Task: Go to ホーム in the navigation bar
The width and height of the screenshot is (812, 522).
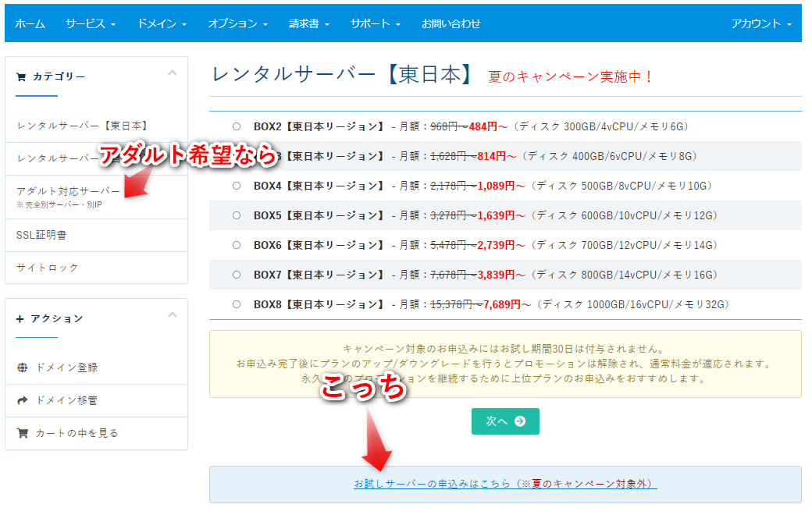Action: point(30,23)
